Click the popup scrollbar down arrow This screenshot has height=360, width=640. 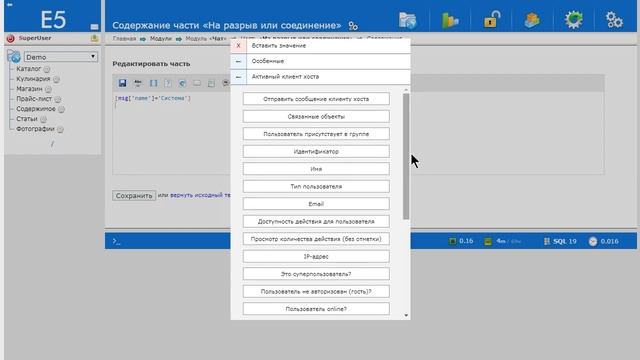point(406,316)
